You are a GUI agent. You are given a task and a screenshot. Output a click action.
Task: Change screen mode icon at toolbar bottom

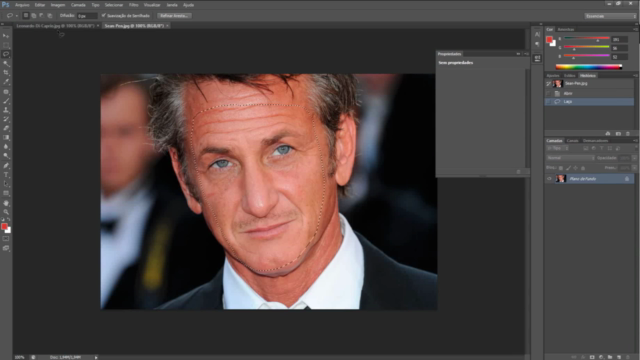click(6, 248)
